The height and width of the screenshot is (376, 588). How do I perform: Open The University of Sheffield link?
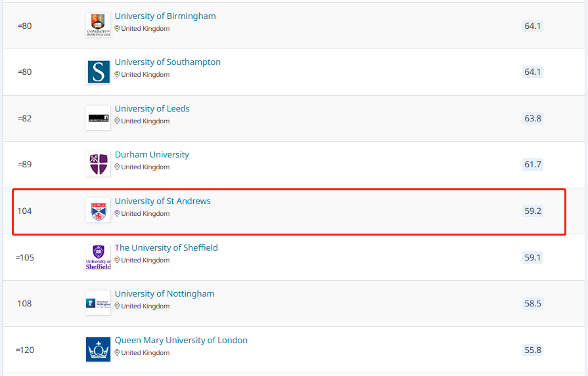pyautogui.click(x=166, y=248)
